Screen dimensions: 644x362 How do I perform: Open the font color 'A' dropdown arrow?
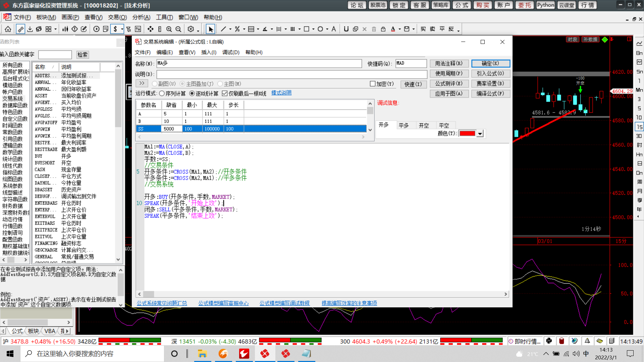coord(400,29)
